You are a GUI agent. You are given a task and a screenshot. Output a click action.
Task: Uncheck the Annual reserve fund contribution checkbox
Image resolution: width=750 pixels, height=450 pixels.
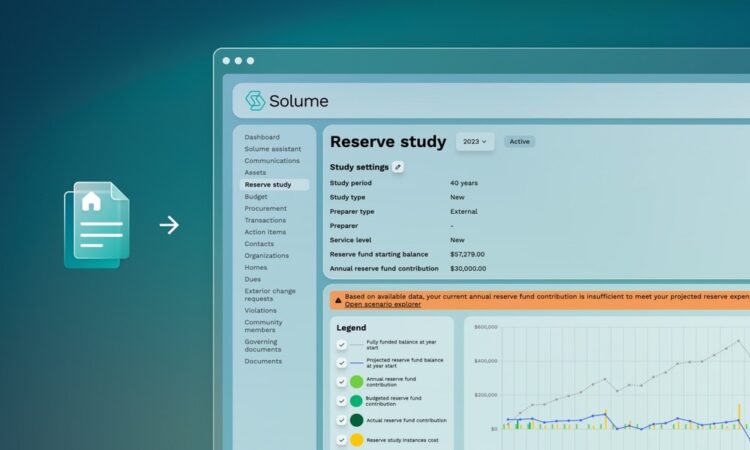(x=341, y=382)
